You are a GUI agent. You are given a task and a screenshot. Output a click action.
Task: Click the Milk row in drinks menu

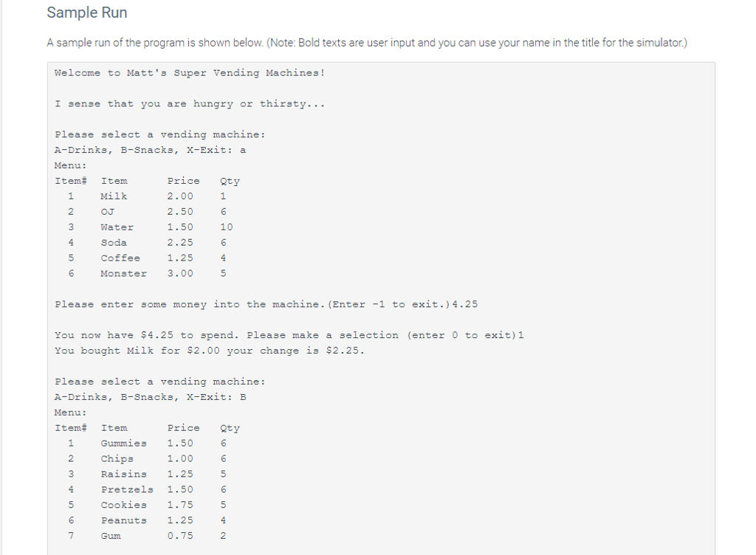coord(147,196)
